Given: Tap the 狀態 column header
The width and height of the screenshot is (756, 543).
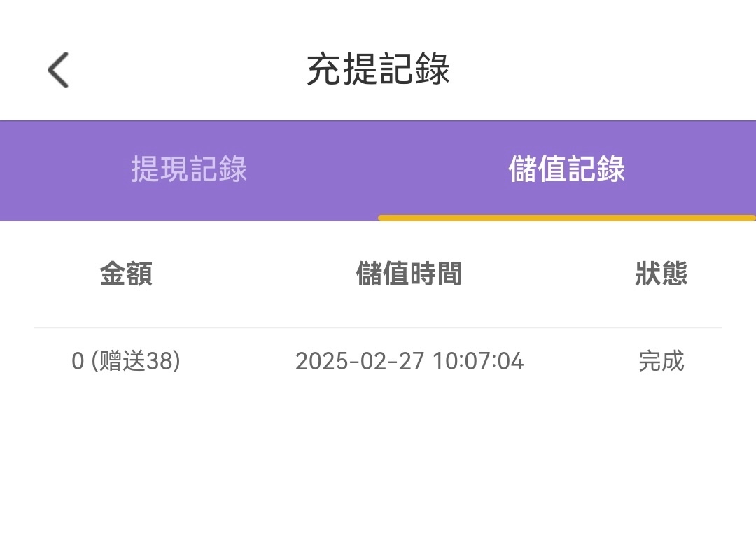Looking at the screenshot, I should click(x=661, y=274).
